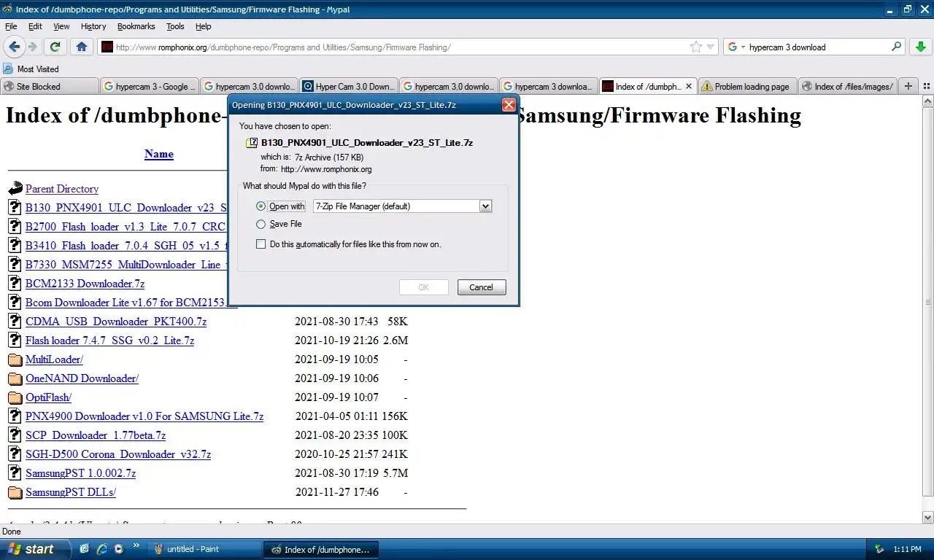Select the Save File radio button
This screenshot has width=934, height=560.
[261, 224]
